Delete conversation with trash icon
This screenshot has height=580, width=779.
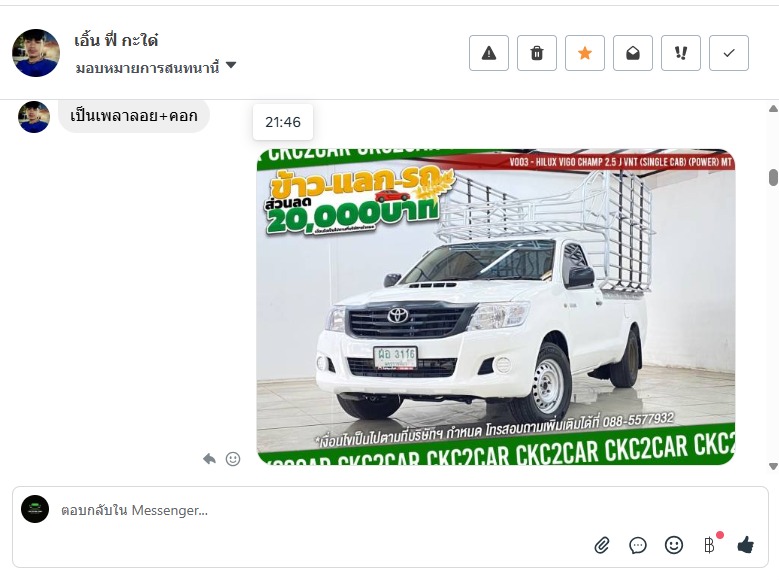pos(537,53)
